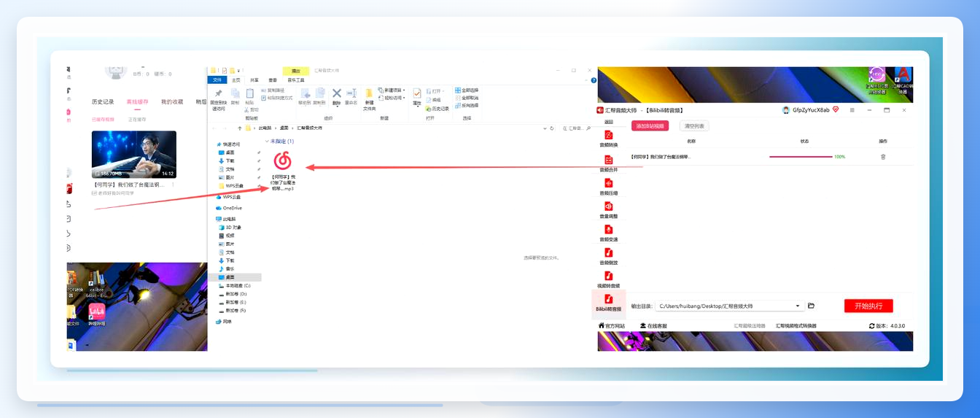980x418 pixels.
Task: Expand the Explorer address bar history dropdown
Action: pyautogui.click(x=543, y=128)
